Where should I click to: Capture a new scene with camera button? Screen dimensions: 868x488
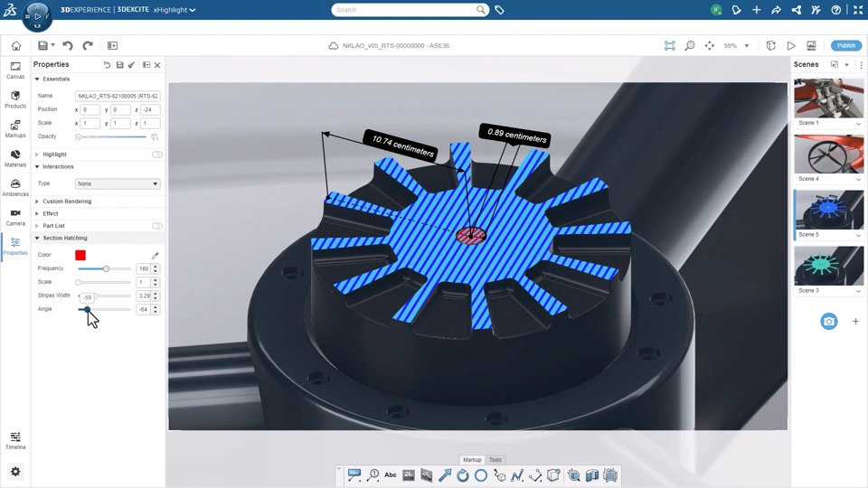pos(829,321)
